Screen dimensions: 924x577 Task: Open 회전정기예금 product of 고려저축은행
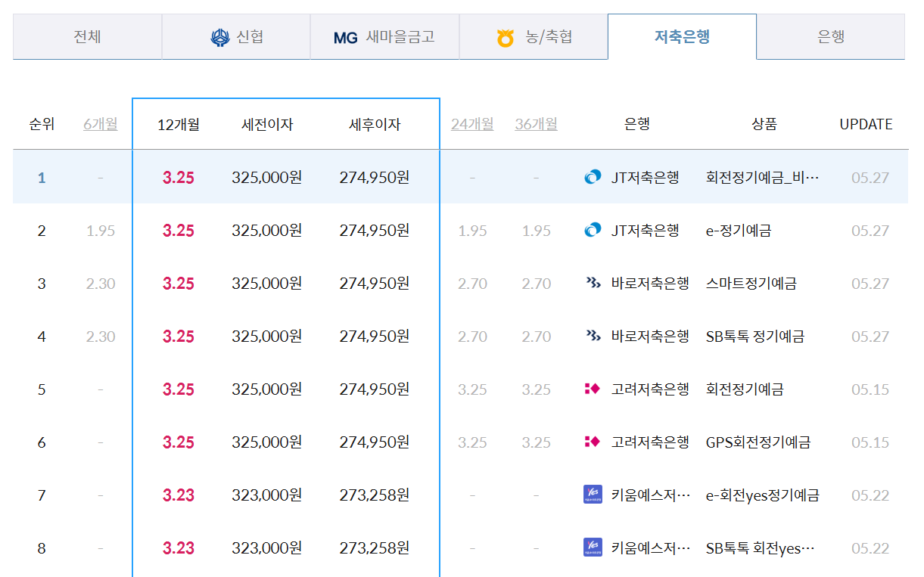point(745,389)
